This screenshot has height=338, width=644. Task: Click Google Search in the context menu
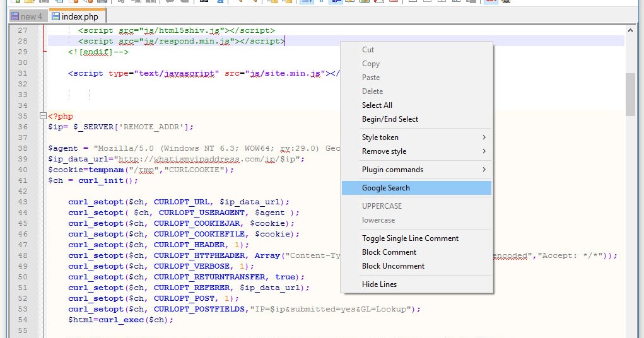coord(416,188)
